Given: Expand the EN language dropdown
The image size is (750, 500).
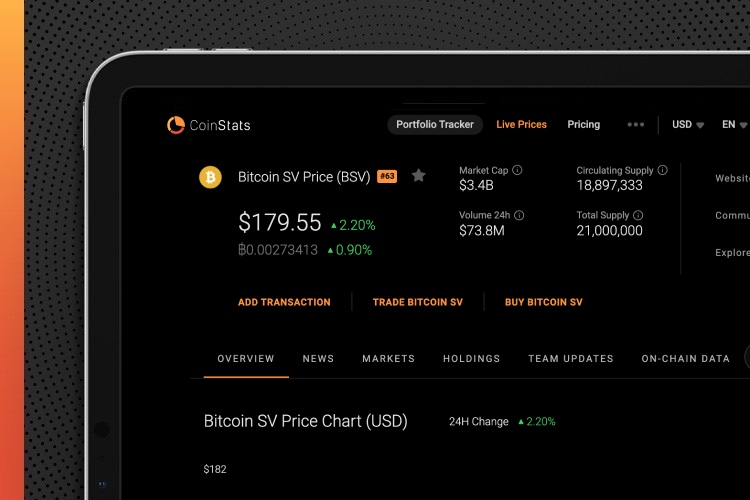Looking at the screenshot, I should coord(735,125).
